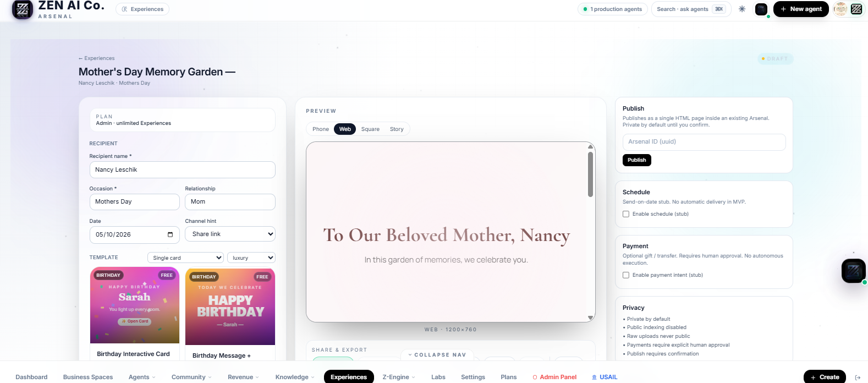Click the production agents status pill
The height and width of the screenshot is (383, 868).
pyautogui.click(x=612, y=9)
